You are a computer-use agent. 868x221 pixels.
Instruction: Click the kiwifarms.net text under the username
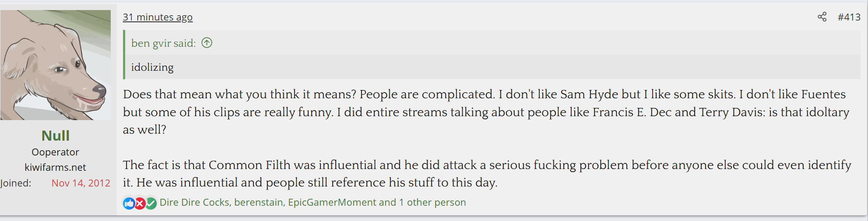[56, 167]
